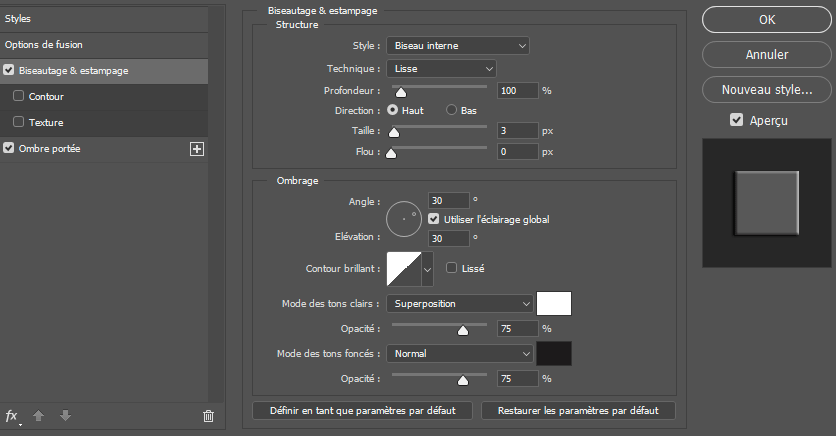
Task: Enable the Contour checkbox
Action: coord(19,97)
